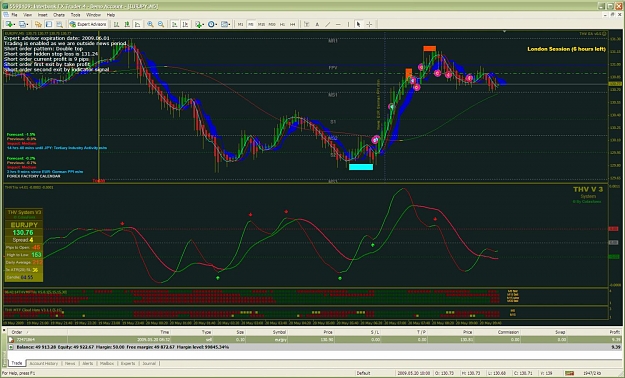The width and height of the screenshot is (625, 378).
Task: Select the horizontal line tool
Action: coord(338,24)
